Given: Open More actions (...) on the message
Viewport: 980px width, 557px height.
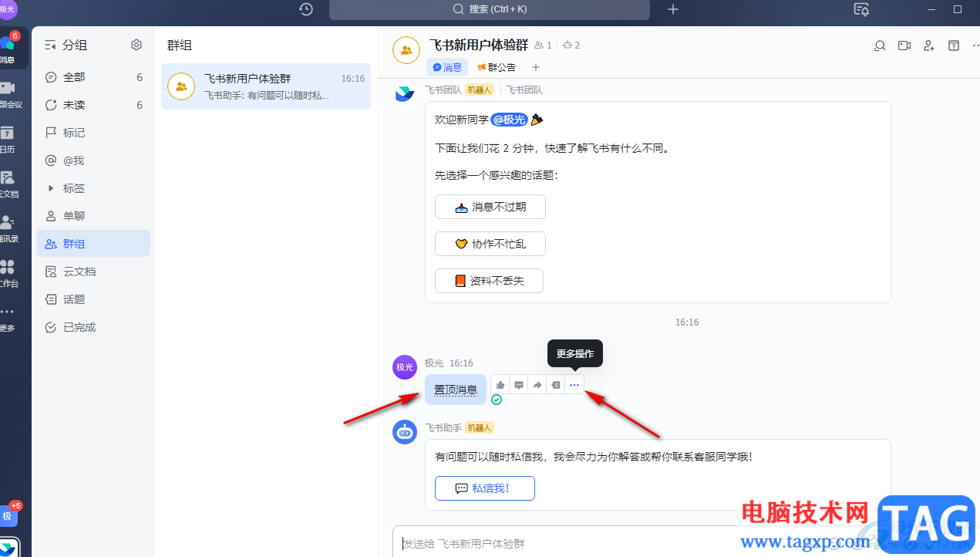Looking at the screenshot, I should coord(574,385).
